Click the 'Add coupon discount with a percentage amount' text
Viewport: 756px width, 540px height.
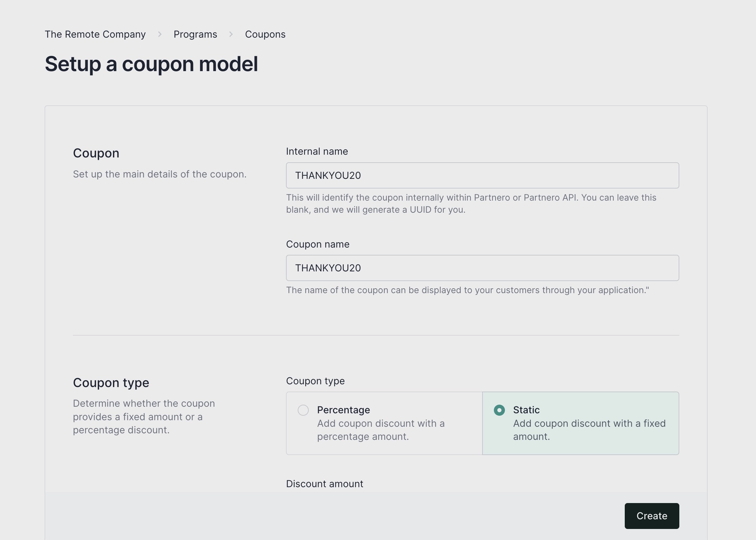(x=381, y=430)
